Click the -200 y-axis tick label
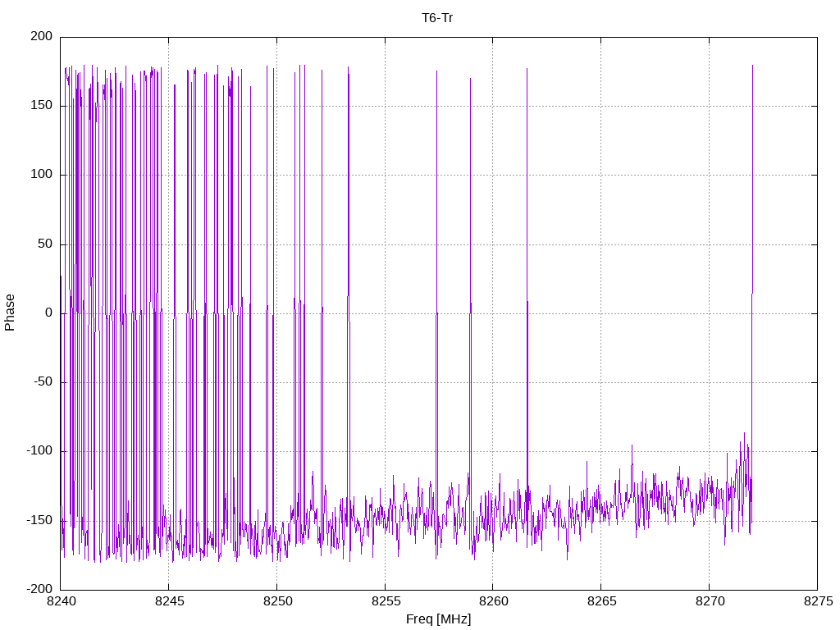This screenshot has height=630, width=840. tap(39, 589)
